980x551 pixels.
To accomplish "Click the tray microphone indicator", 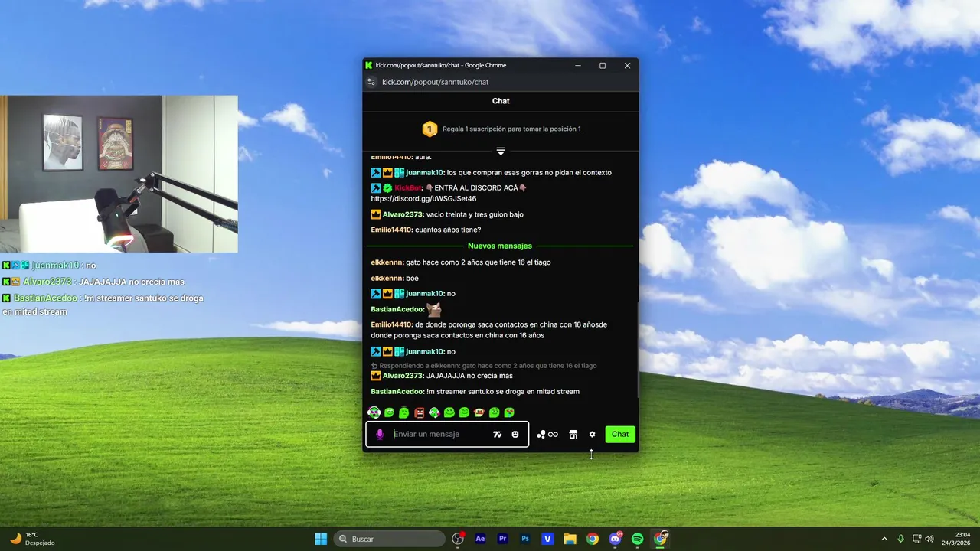I will [x=901, y=539].
